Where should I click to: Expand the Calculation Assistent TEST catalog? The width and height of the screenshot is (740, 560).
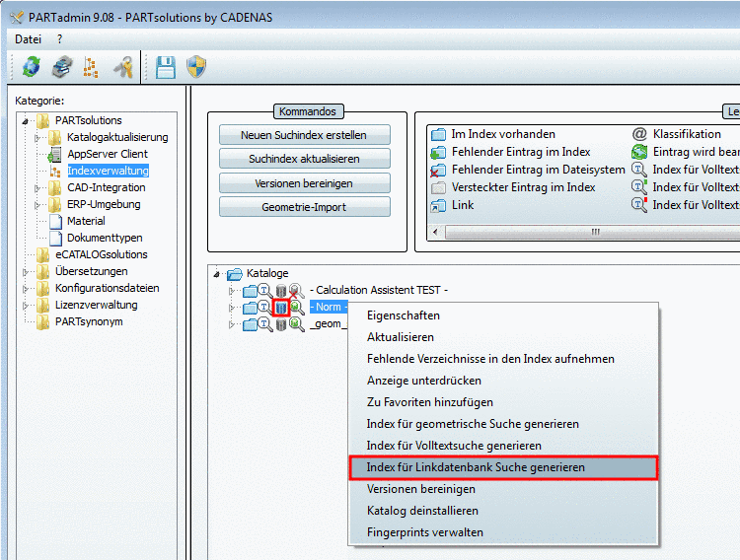(x=231, y=291)
